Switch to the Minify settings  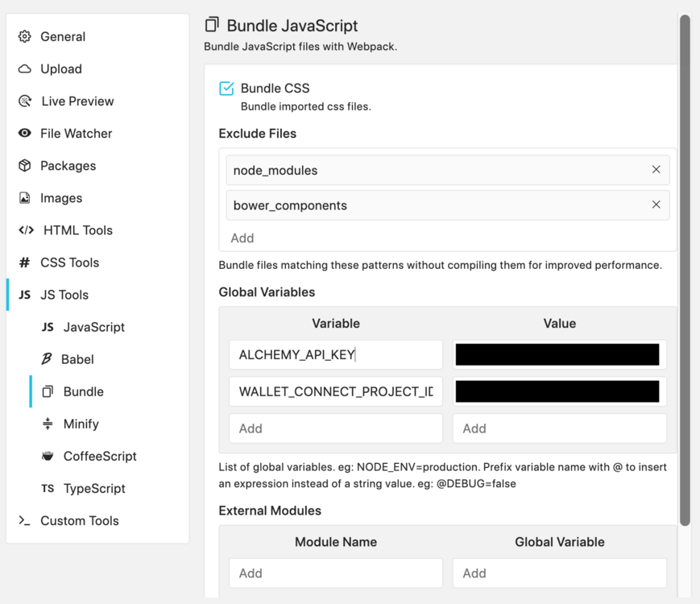pyautogui.click(x=81, y=424)
